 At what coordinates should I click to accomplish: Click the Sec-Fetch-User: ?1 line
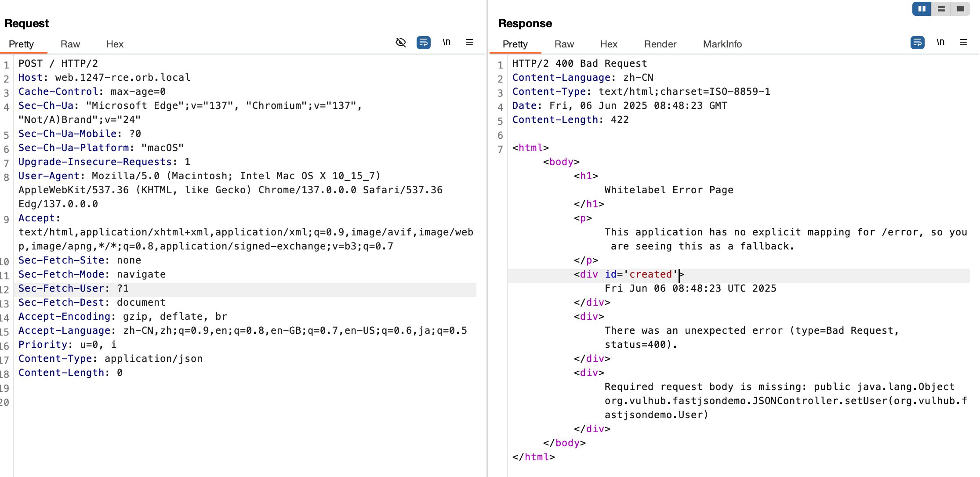tap(73, 288)
